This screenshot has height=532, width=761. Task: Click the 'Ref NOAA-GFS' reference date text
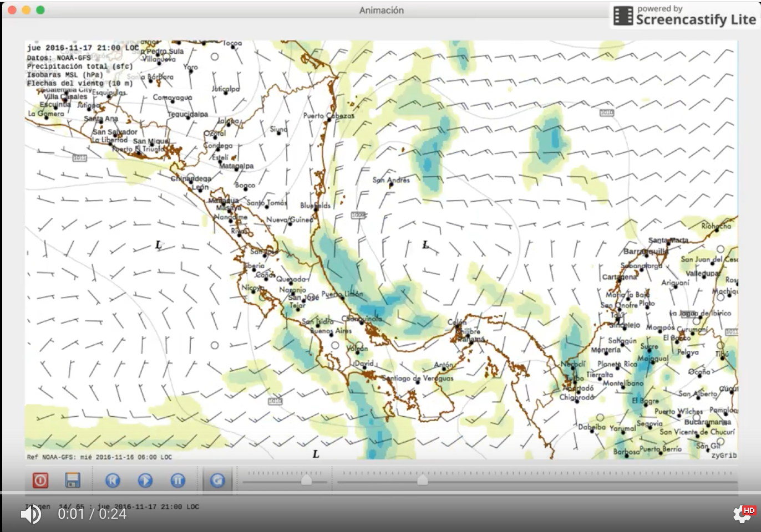pos(99,457)
